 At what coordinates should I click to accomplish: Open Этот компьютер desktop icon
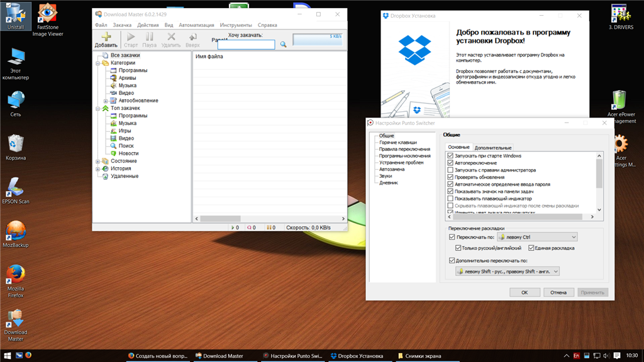[x=16, y=63]
